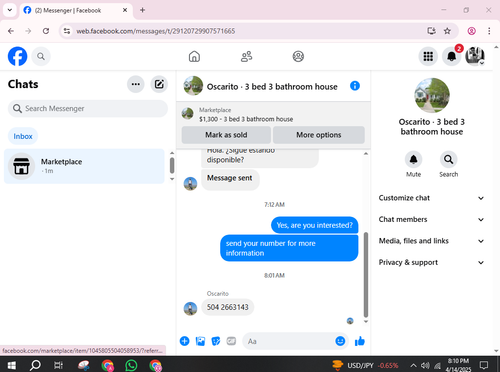Open a new browser tab
Screen dimensions: 500x372
[142, 10]
